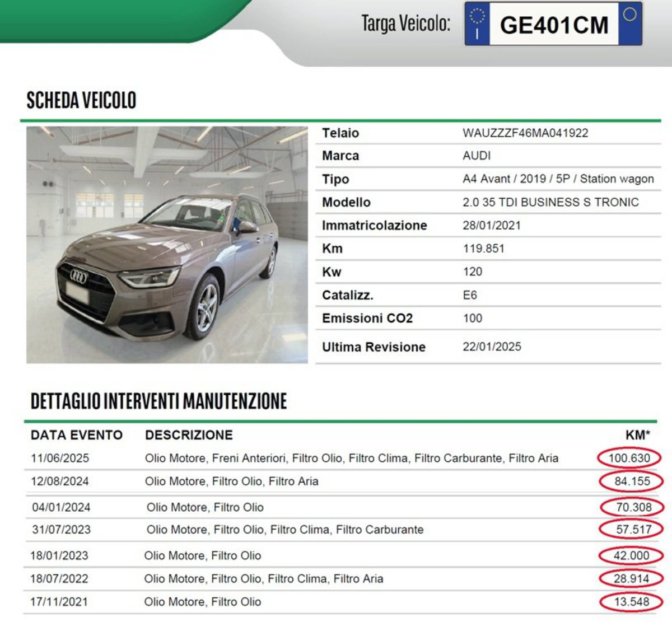
Task: Click the Telaio label
Action: point(340,133)
